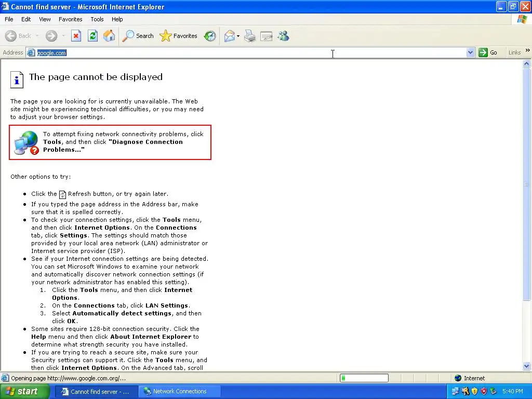Click the Refresh page icon in the toolbar
532x399 pixels.
tap(92, 36)
